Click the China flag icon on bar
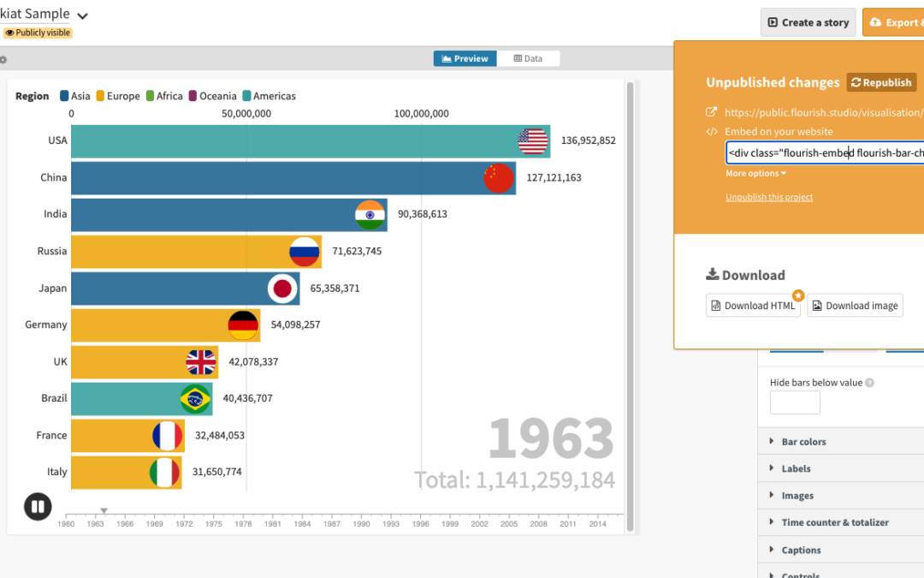 click(499, 178)
